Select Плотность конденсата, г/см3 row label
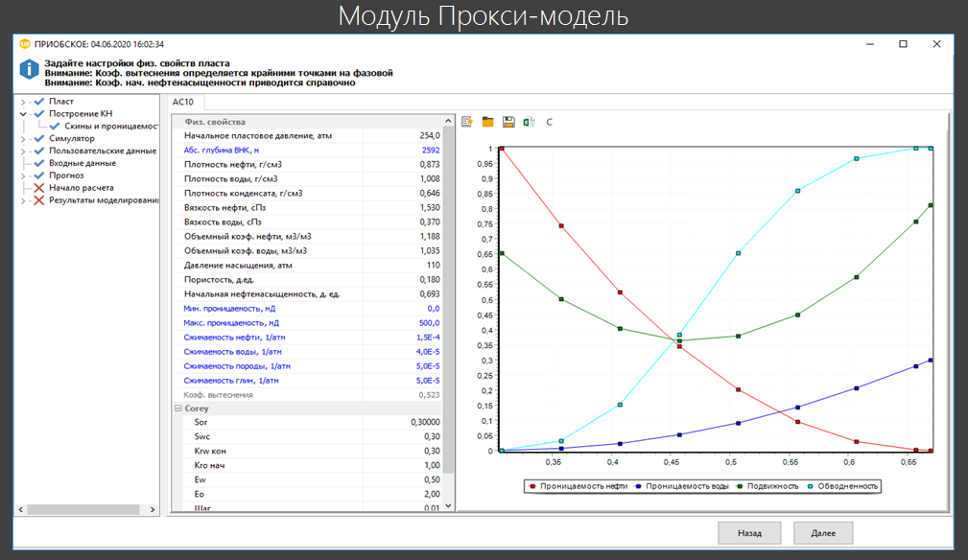Screen dimensions: 968x560 pos(244,193)
